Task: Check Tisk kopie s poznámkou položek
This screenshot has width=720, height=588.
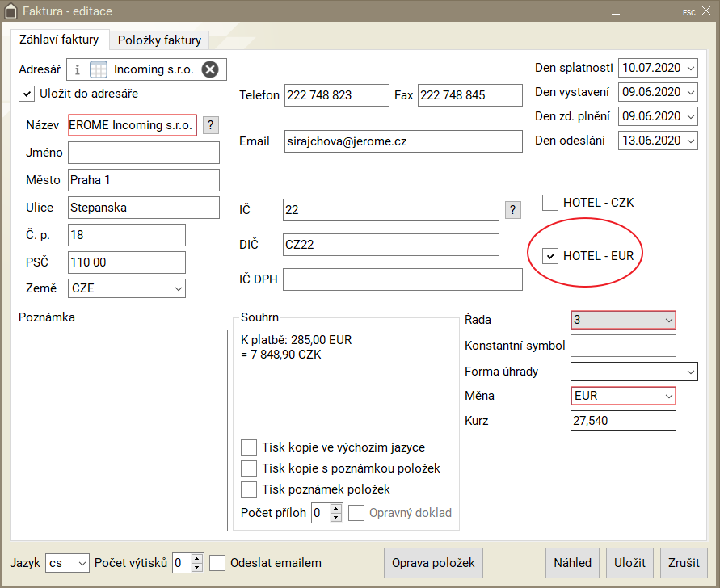Action: pyautogui.click(x=249, y=468)
